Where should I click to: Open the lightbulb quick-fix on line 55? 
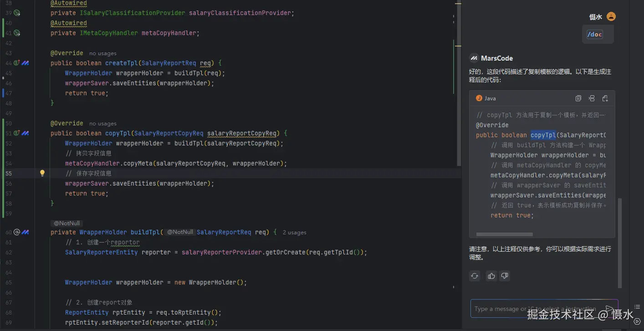(42, 173)
